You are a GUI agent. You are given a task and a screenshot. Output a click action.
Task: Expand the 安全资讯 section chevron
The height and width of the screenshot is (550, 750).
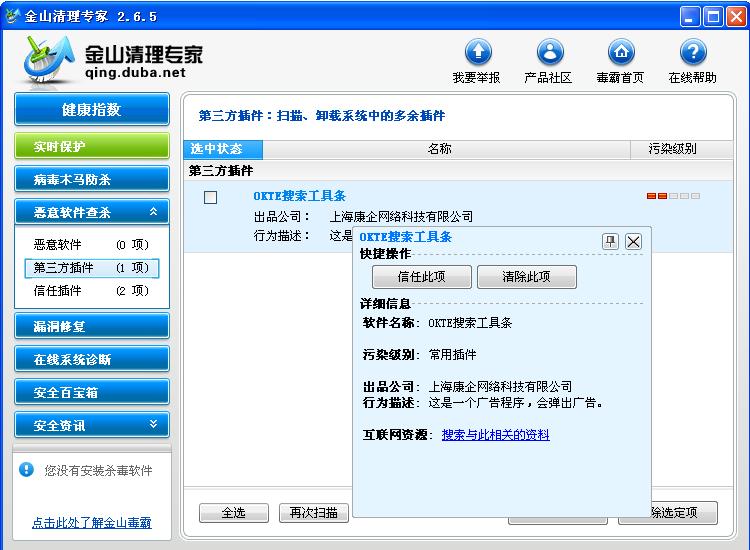coord(153,424)
